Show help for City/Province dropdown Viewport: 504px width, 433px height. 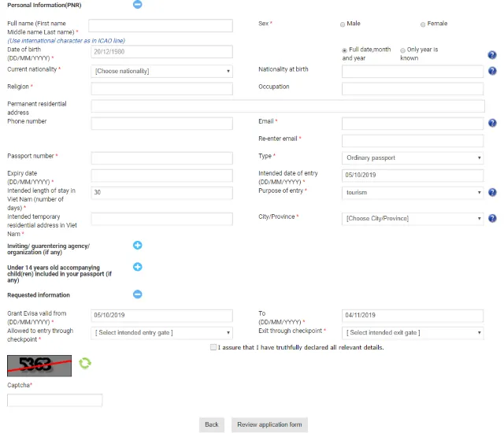492,218
